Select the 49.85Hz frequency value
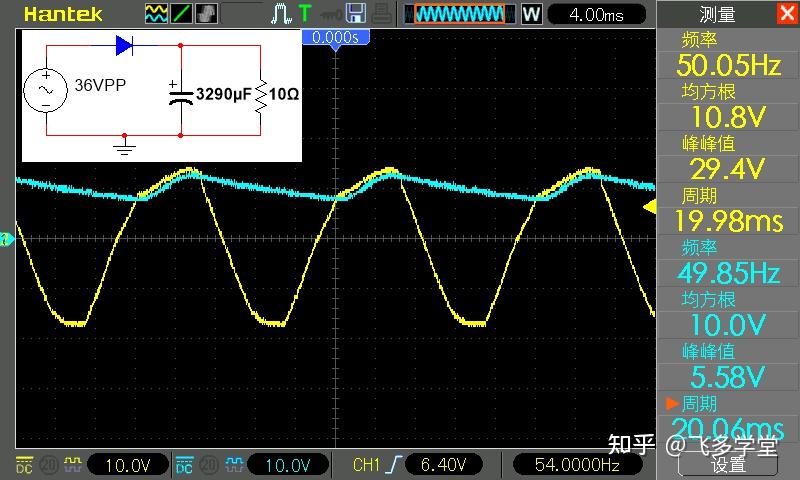800x480 pixels. click(x=729, y=273)
